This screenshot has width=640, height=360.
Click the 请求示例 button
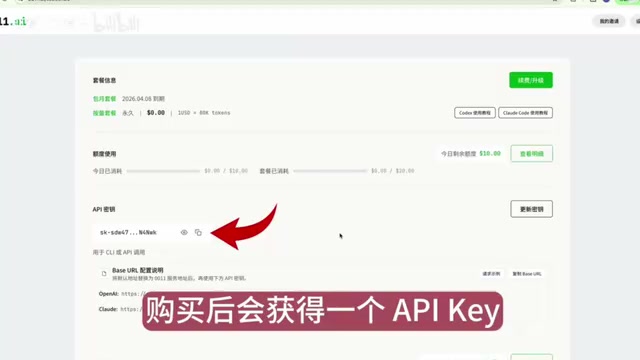491,274
